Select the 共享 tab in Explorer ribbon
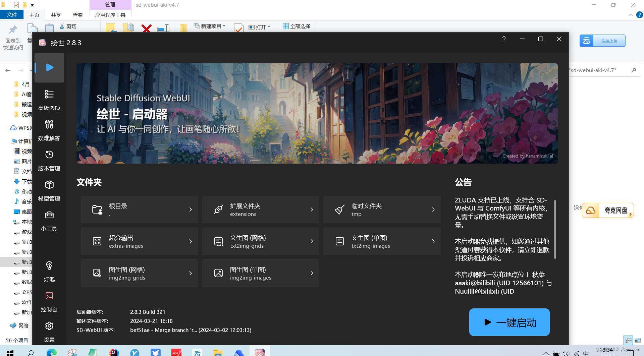This screenshot has width=644, height=356. click(56, 15)
